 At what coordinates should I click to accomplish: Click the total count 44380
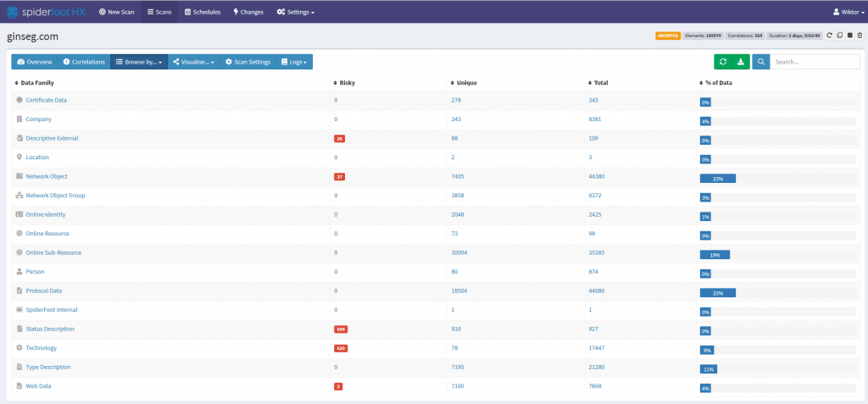pos(597,176)
